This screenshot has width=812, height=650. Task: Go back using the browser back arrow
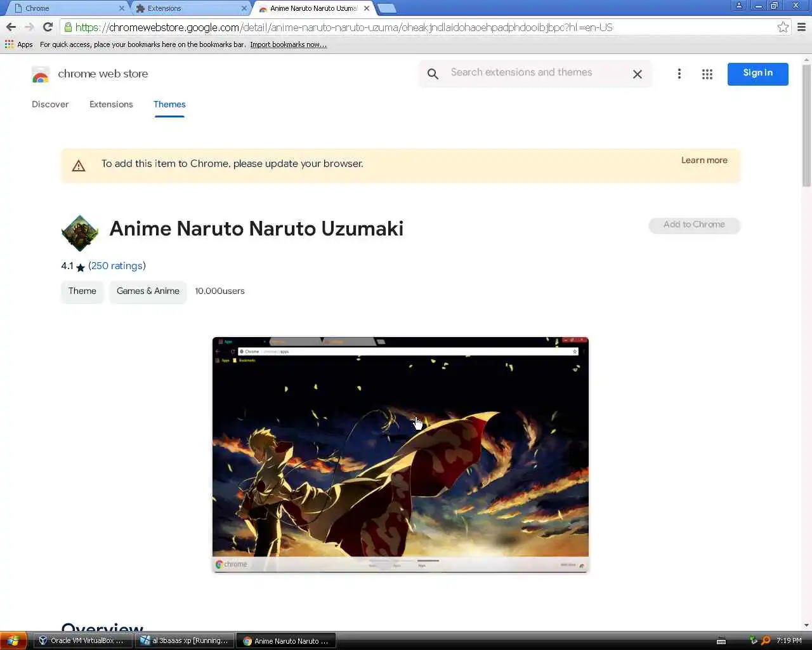tap(11, 27)
